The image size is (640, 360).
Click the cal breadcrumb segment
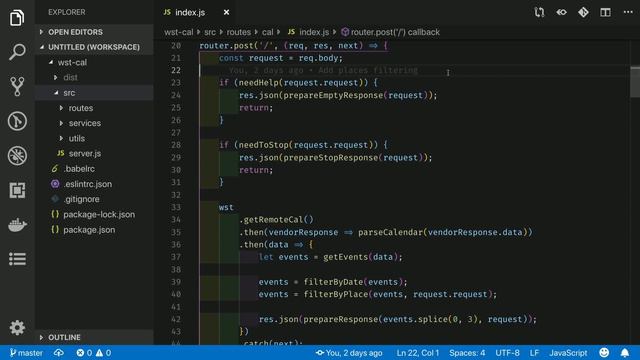[x=267, y=32]
